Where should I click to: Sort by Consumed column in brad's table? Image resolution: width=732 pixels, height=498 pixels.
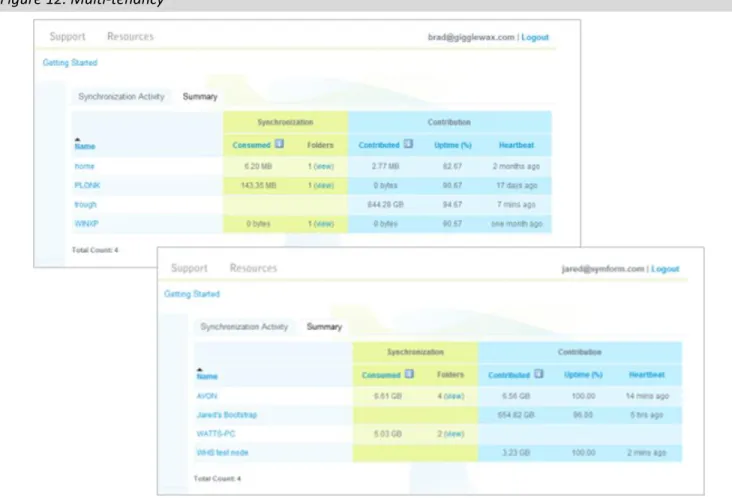[252, 145]
